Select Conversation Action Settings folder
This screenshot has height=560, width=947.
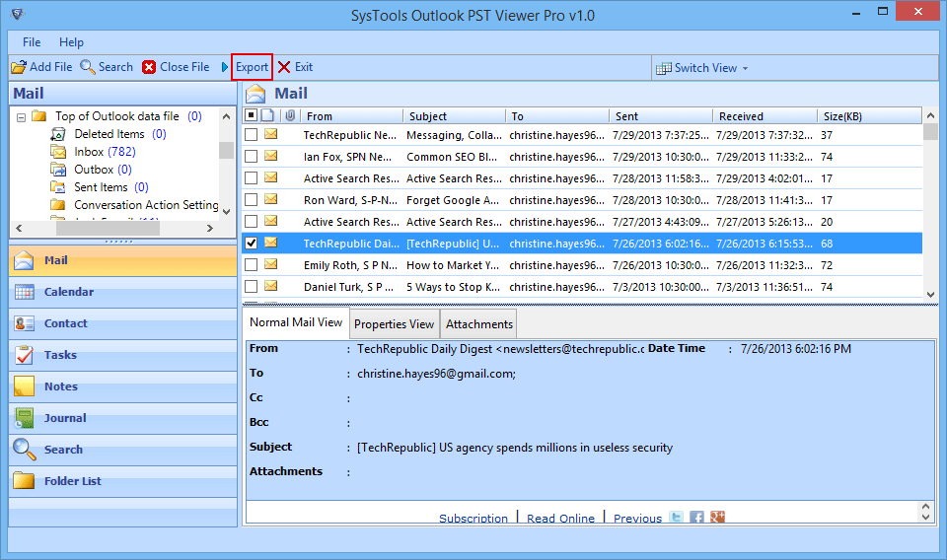coord(146,205)
